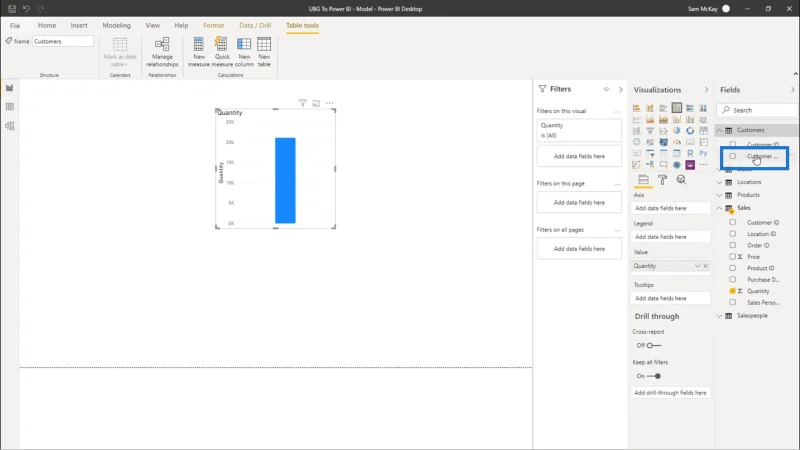Image resolution: width=800 pixels, height=450 pixels.
Task: Open the File menu
Action: pos(15,26)
